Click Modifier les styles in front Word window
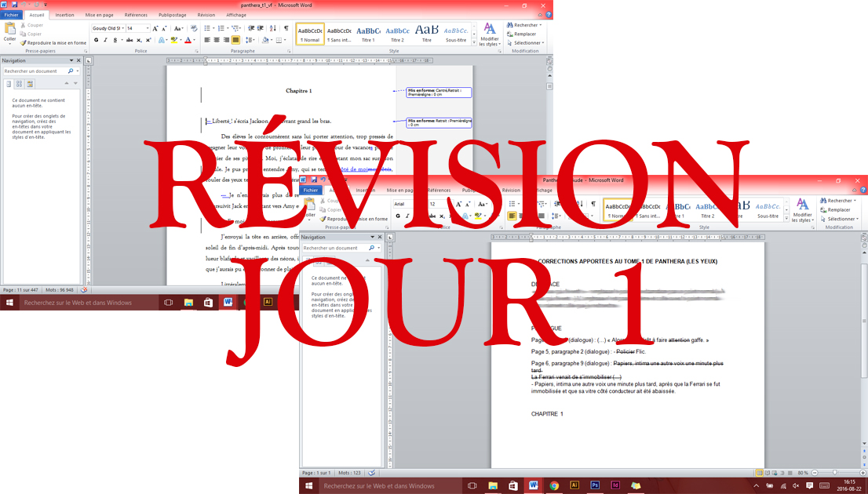Viewport: 868px width, 494px height. point(802,210)
